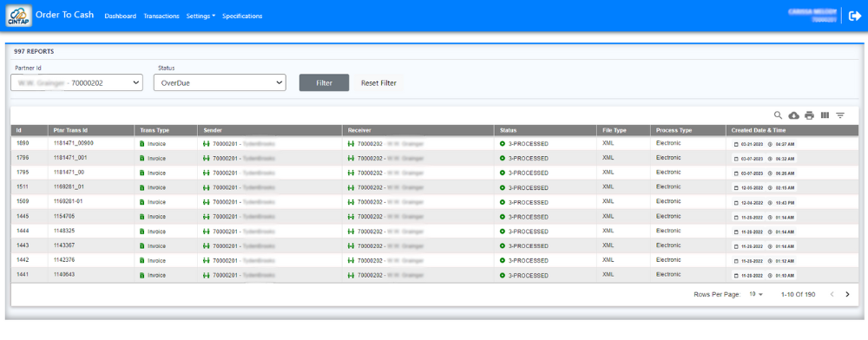Screen dimensions: 868x340
Task: Click sender icon in row 1442
Action: tap(207, 260)
